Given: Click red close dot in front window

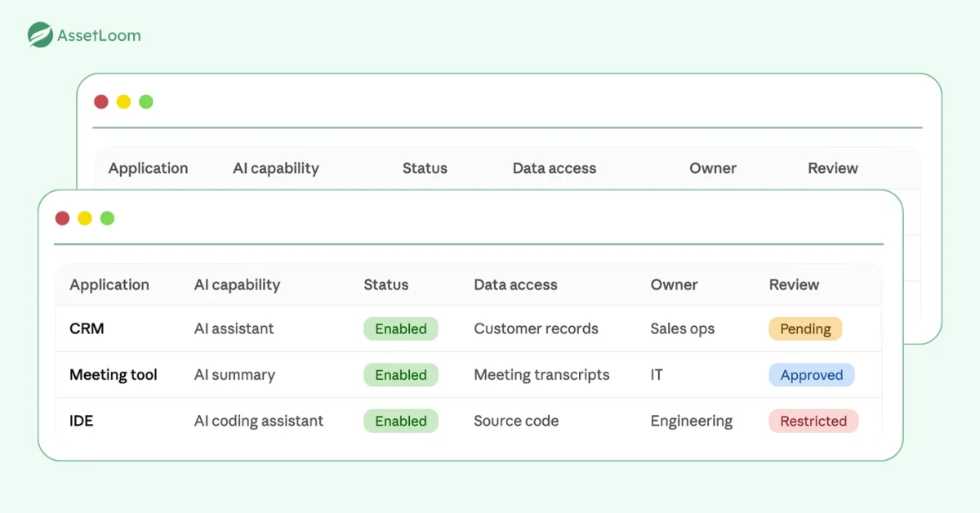Looking at the screenshot, I should (x=62, y=218).
